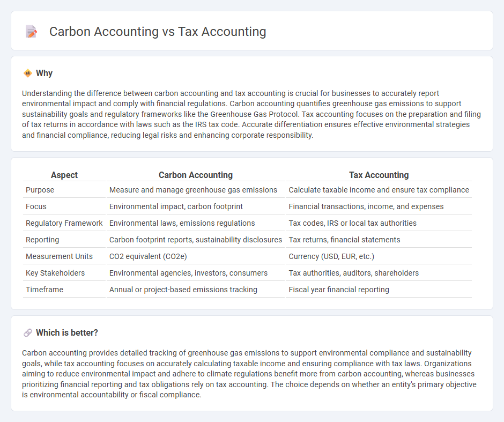Select the page title Carbon Accounting vs Tax Accounting
The height and width of the screenshot is (422, 504).
click(x=158, y=32)
